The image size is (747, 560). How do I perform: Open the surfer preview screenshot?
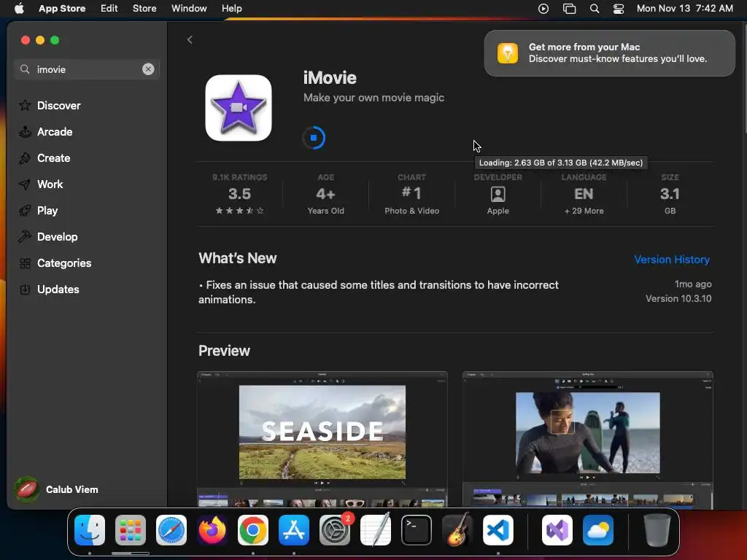coord(587,438)
